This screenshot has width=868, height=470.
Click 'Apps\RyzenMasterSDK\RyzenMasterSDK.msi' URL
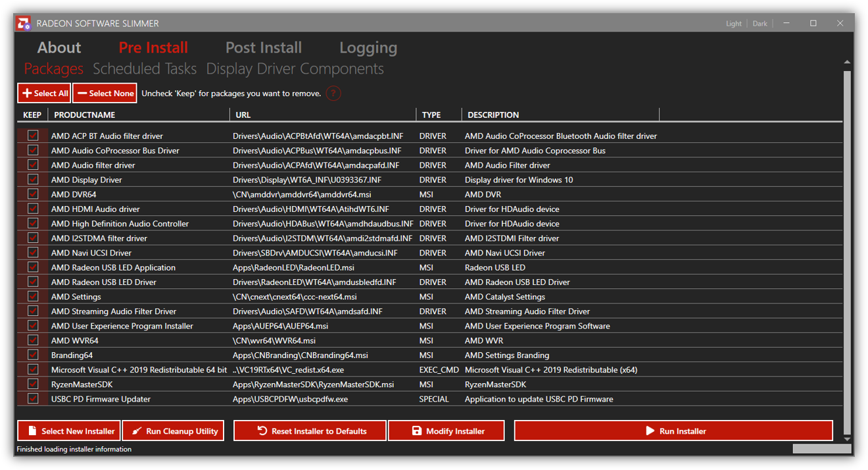coord(314,384)
